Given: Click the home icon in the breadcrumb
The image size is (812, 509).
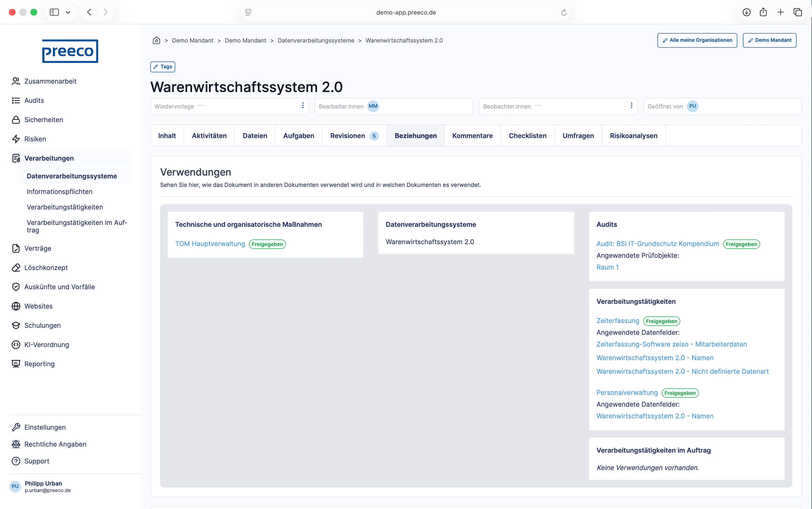Looking at the screenshot, I should (x=156, y=40).
